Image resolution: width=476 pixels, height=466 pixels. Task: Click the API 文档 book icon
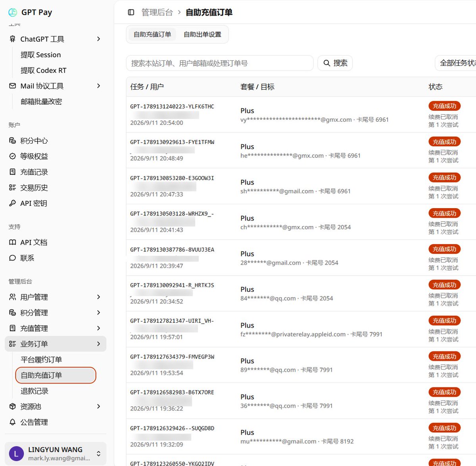coord(13,242)
